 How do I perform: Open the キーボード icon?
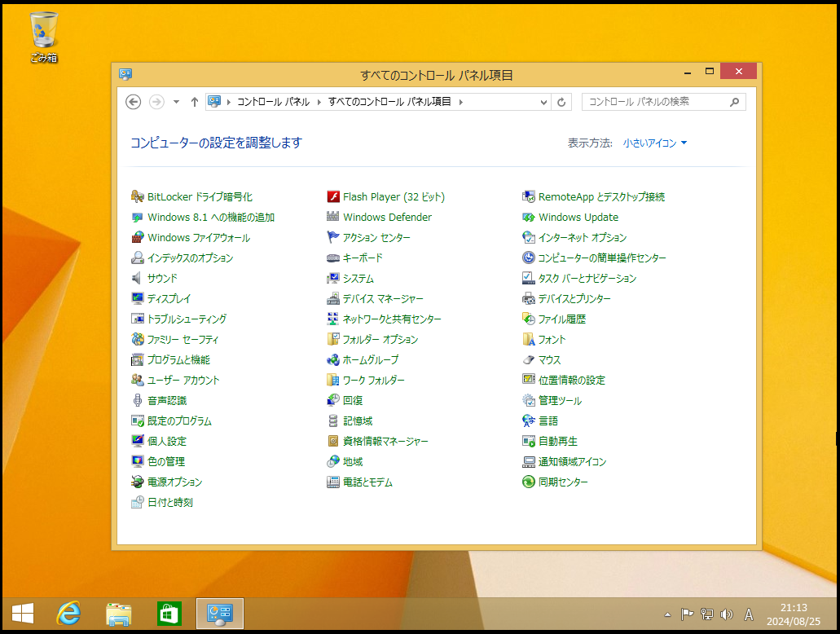333,258
